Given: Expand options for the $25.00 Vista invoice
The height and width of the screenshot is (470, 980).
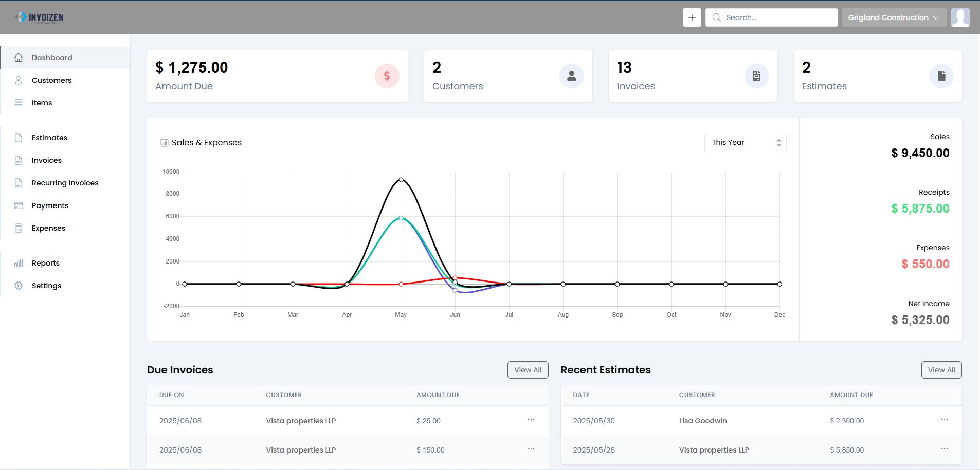Looking at the screenshot, I should [x=530, y=419].
